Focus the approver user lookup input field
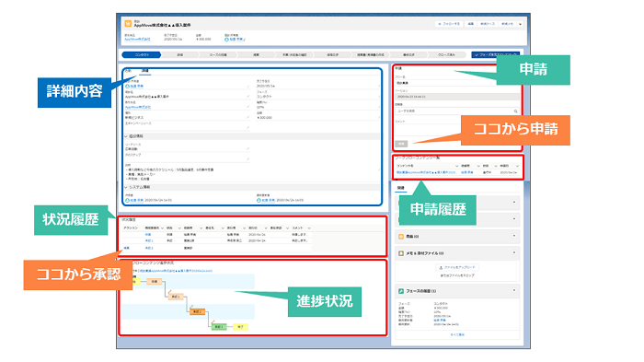Image resolution: width=644 pixels, height=362 pixels. (x=456, y=111)
